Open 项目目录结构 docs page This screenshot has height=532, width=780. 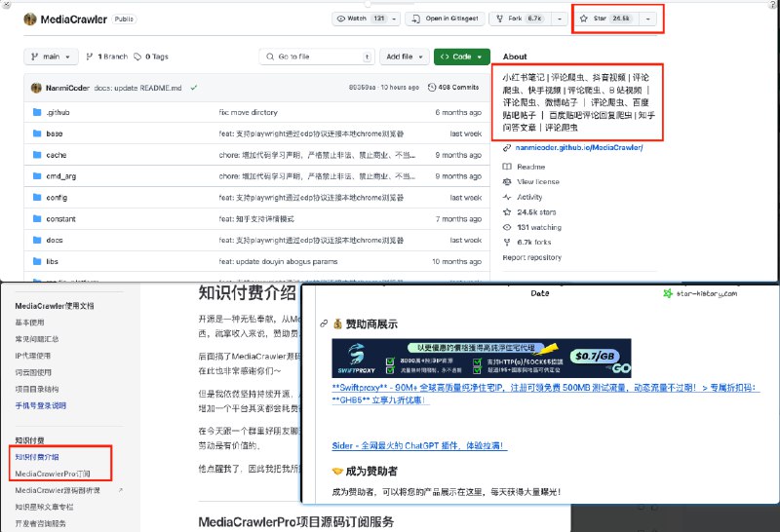point(37,390)
